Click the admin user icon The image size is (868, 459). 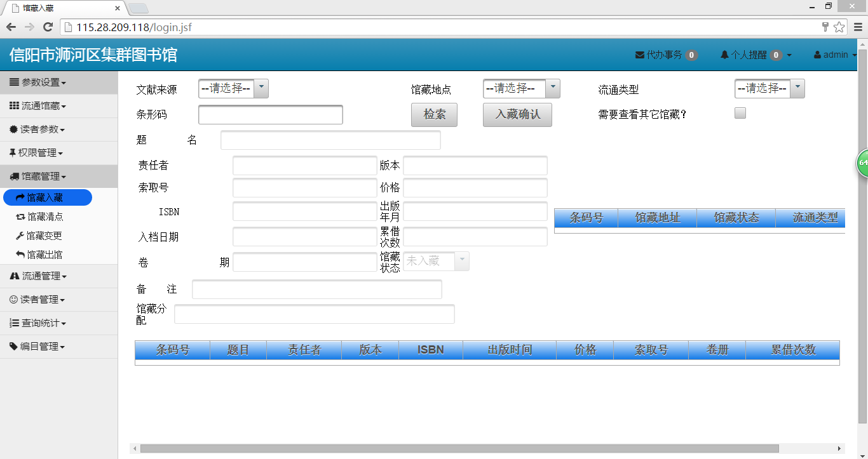pos(817,55)
